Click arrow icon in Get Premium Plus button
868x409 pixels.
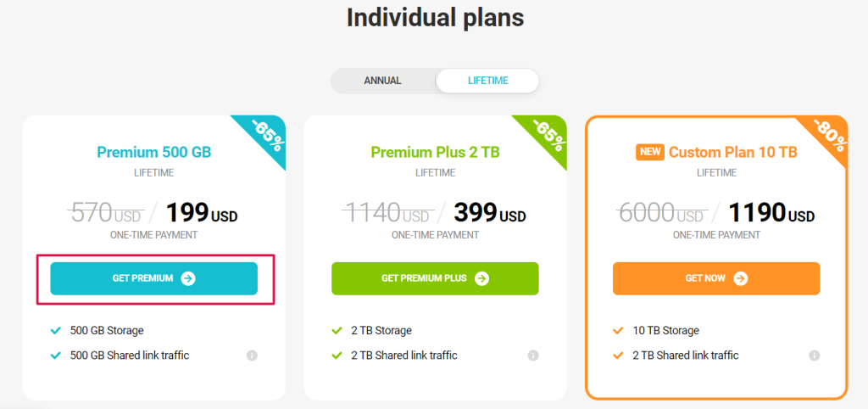[x=481, y=278]
